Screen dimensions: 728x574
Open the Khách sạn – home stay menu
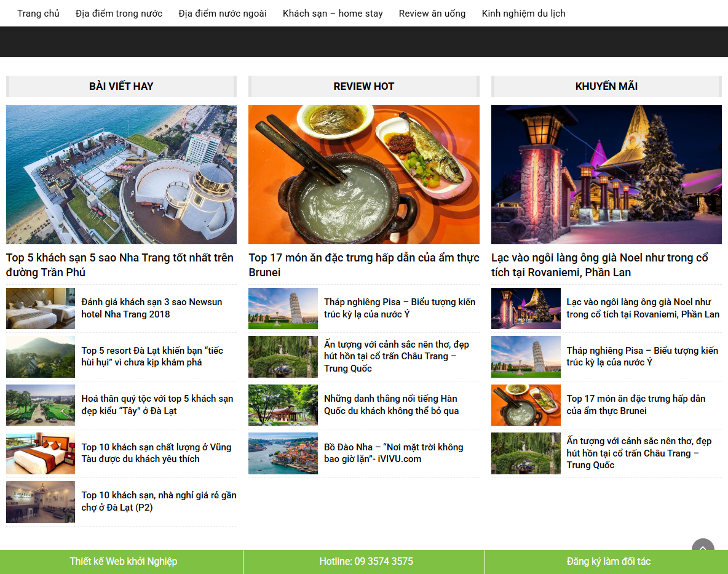click(x=333, y=13)
